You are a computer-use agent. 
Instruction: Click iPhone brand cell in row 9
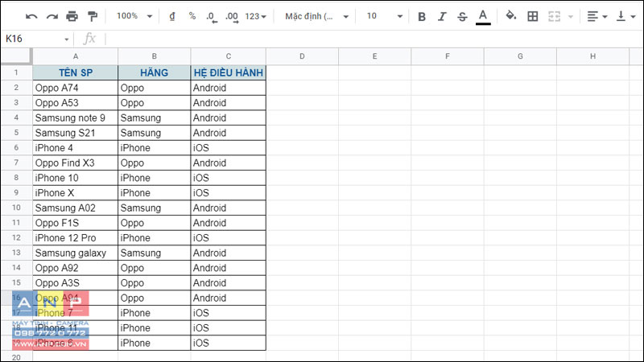pos(155,193)
